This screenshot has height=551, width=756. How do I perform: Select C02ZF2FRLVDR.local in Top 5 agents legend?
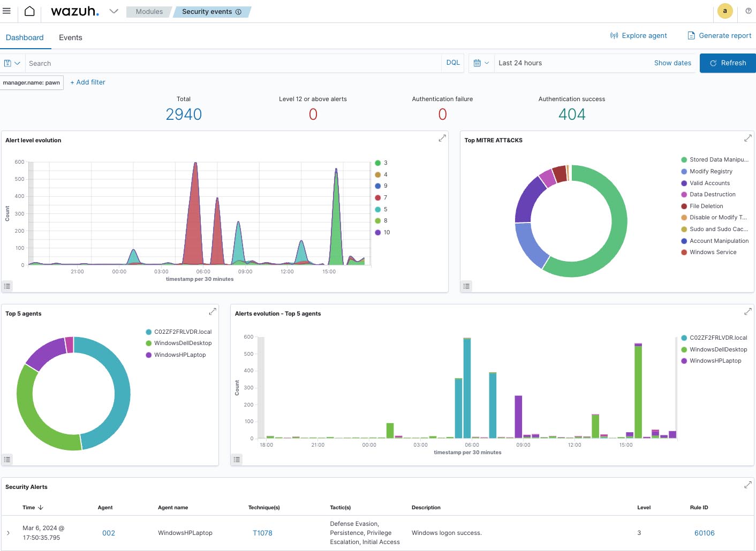coord(179,332)
